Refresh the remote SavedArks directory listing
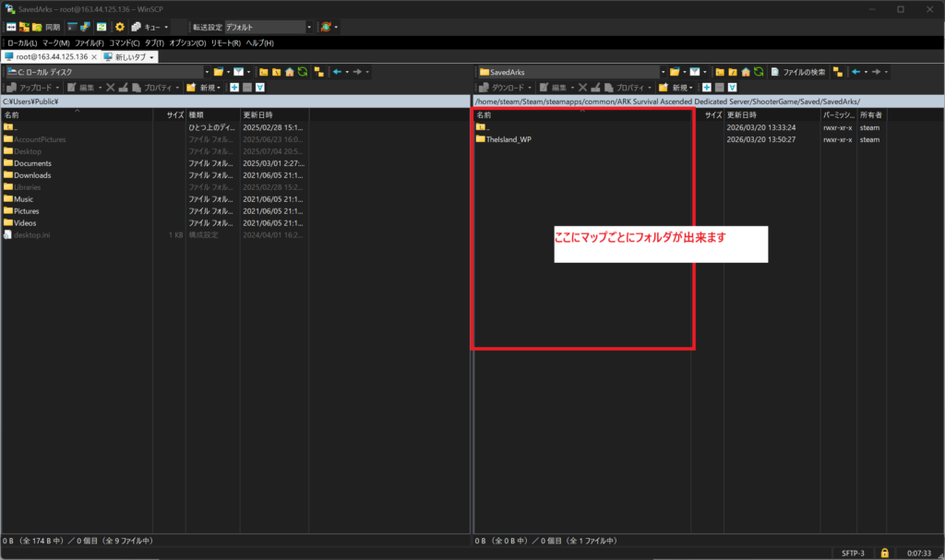This screenshot has height=560, width=945. point(758,72)
